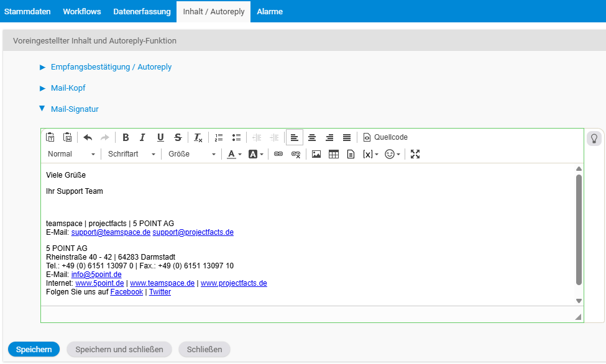Open the Schriftart font dropdown

[x=132, y=154]
